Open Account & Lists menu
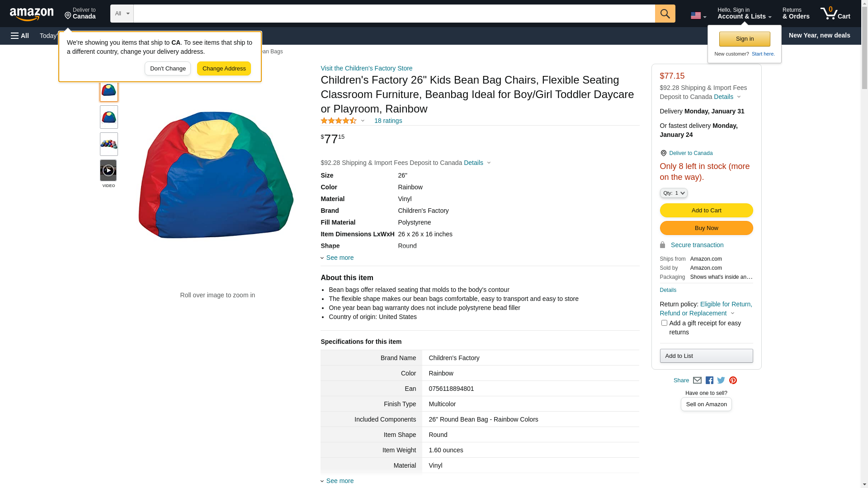Screen dimensions: 868x488 click(744, 14)
